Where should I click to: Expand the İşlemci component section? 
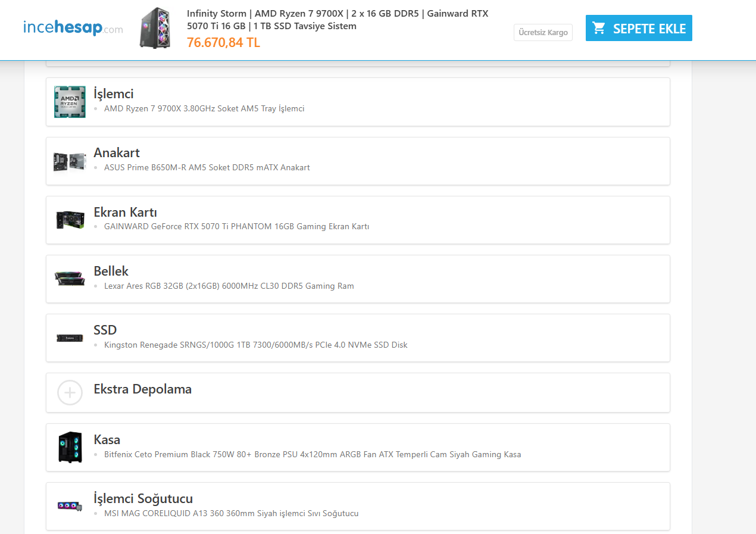114,93
